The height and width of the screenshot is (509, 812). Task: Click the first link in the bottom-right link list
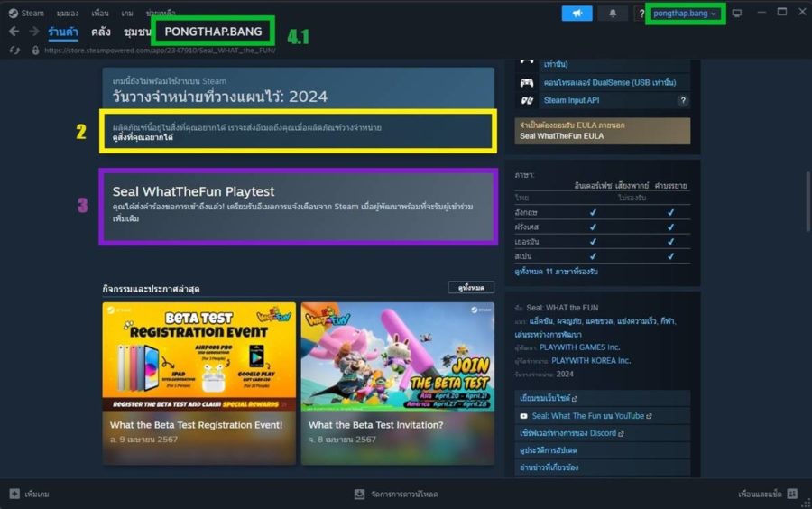[602, 398]
